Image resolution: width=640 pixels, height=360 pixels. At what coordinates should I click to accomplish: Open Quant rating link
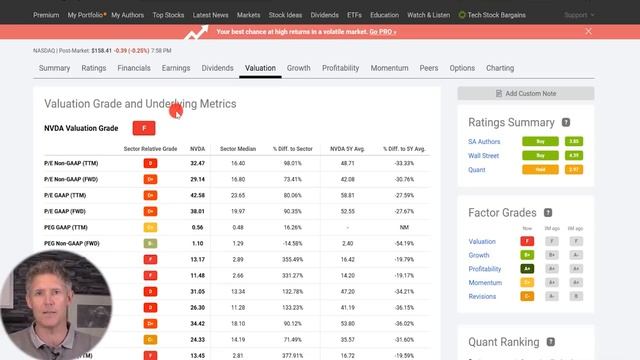click(477, 170)
